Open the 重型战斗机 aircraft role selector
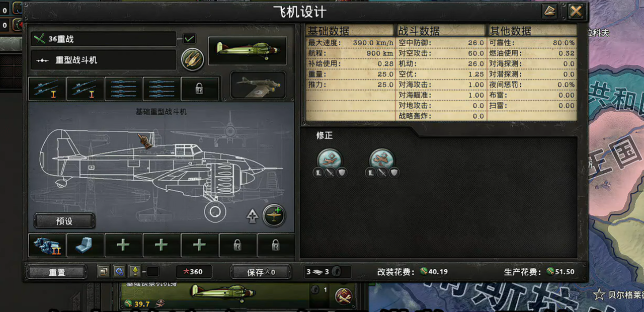This screenshot has width=644, height=312. [x=104, y=60]
